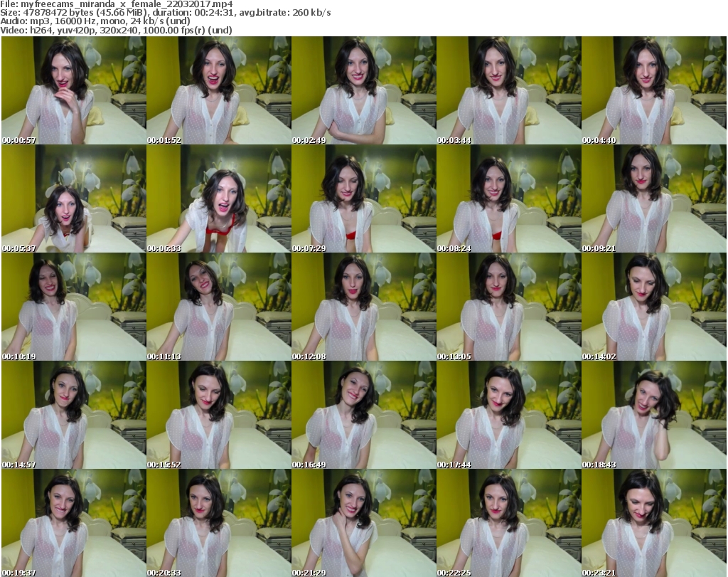Select the thumbnail stamped 00:02:49
Viewport: 728px width, 577px height.
point(363,90)
